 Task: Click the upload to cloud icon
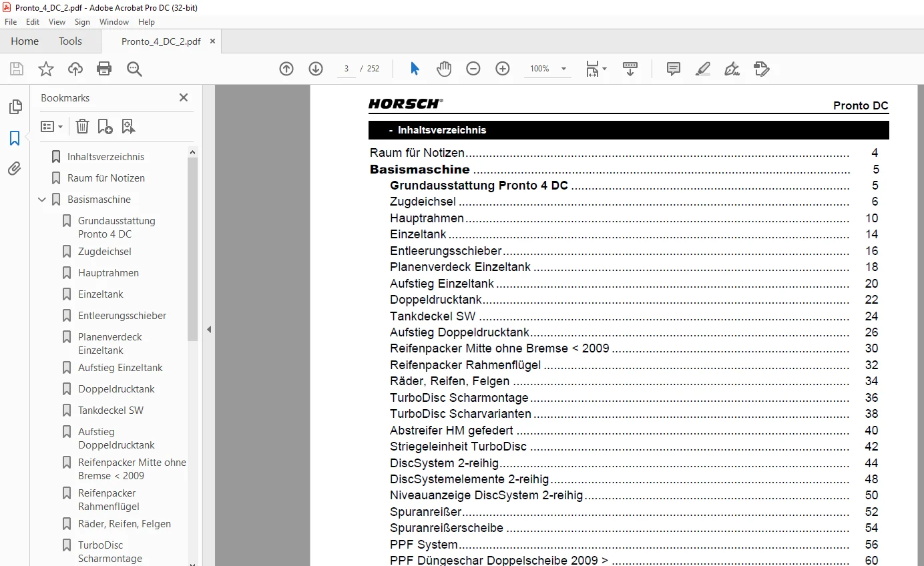coord(75,69)
